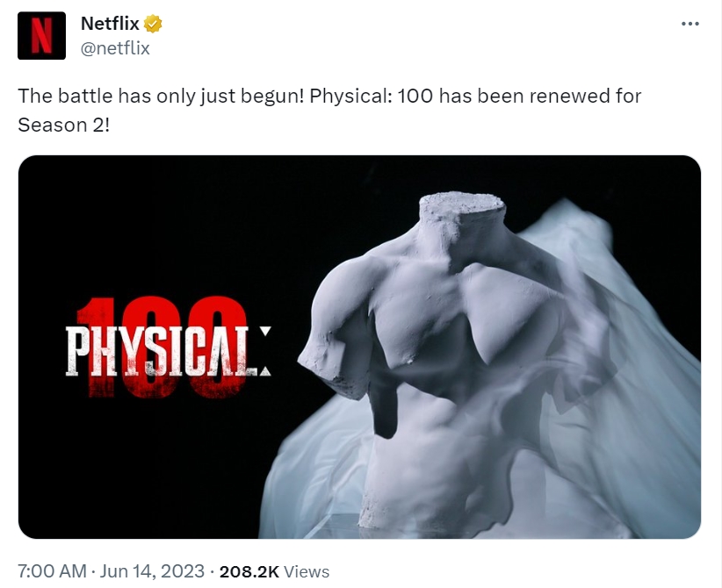Open the Physical: 100 image
This screenshot has width=722, height=588.
[359, 347]
